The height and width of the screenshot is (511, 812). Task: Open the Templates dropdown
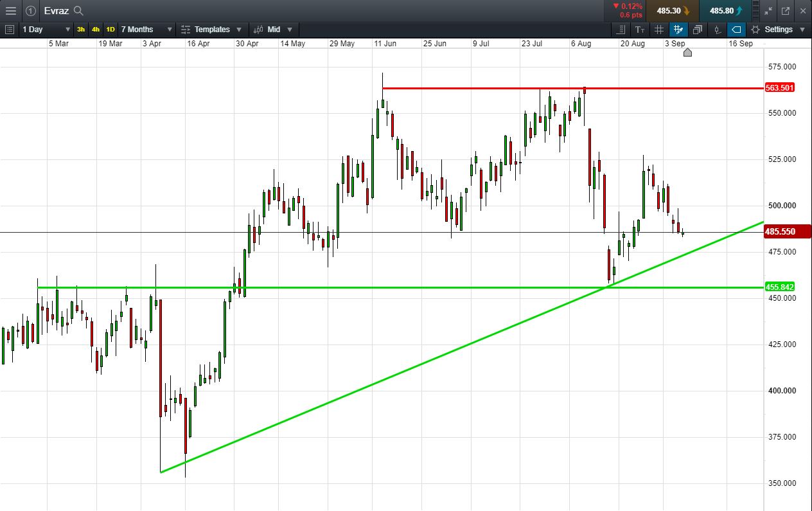(211, 30)
